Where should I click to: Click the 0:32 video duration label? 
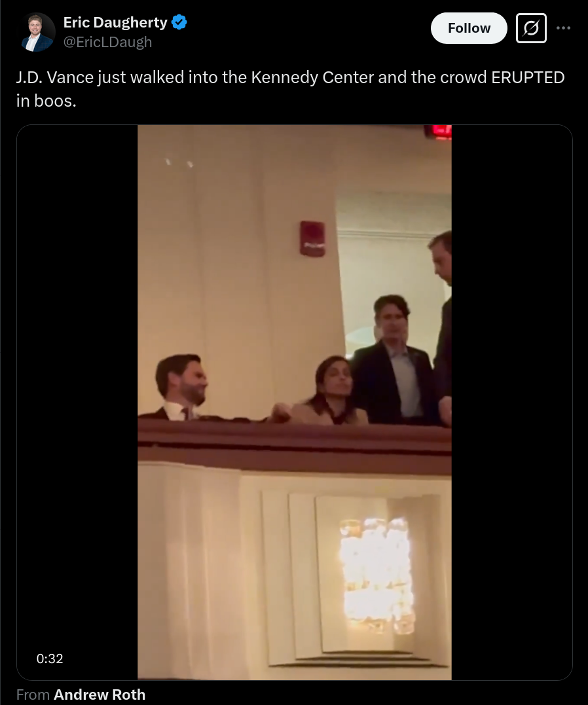pyautogui.click(x=50, y=659)
